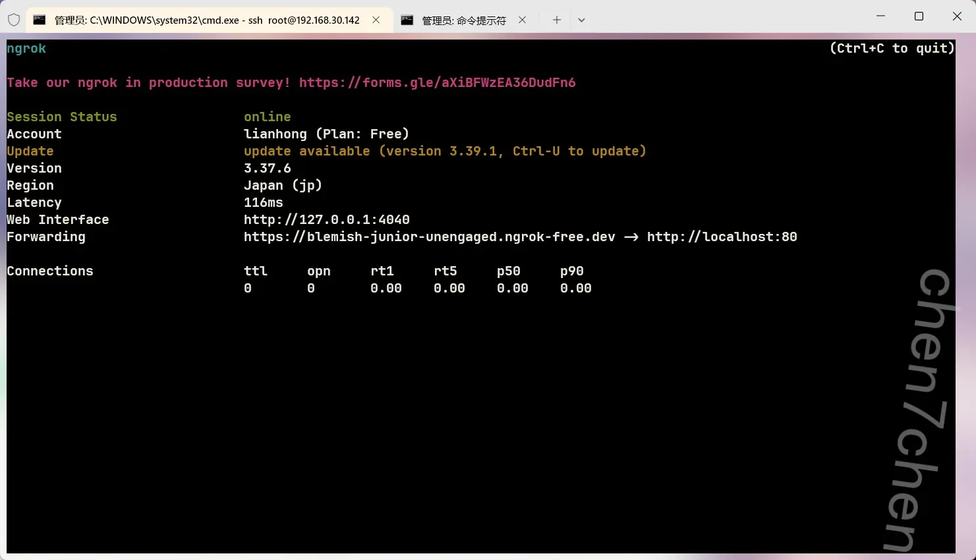Open the ngrok production survey forms.gle link
This screenshot has height=560, width=976.
[x=438, y=82]
